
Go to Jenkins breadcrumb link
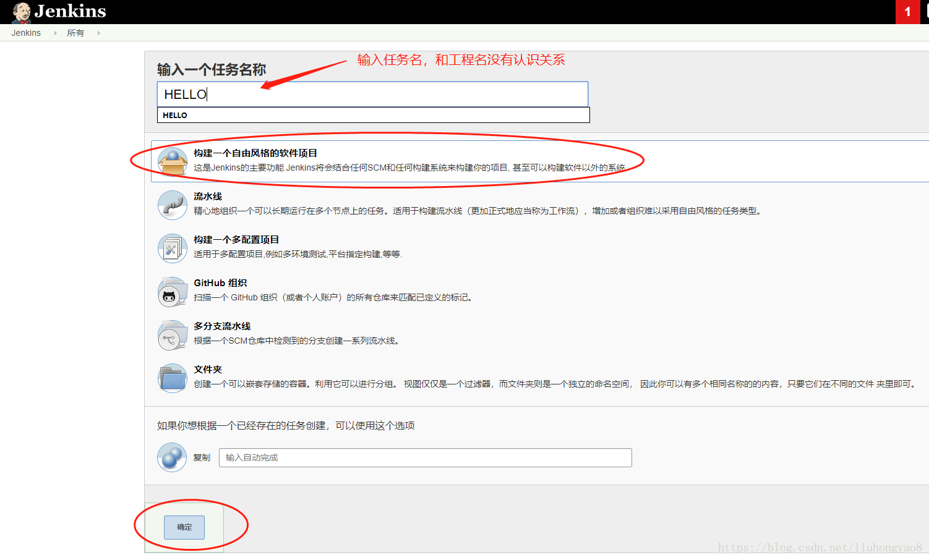coord(26,33)
